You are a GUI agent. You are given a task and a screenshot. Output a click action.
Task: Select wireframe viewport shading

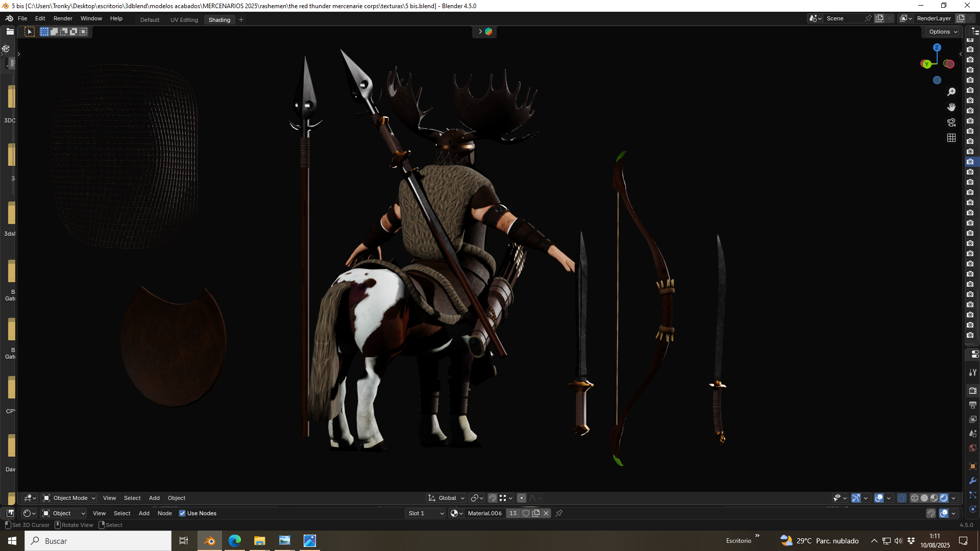coord(915,498)
